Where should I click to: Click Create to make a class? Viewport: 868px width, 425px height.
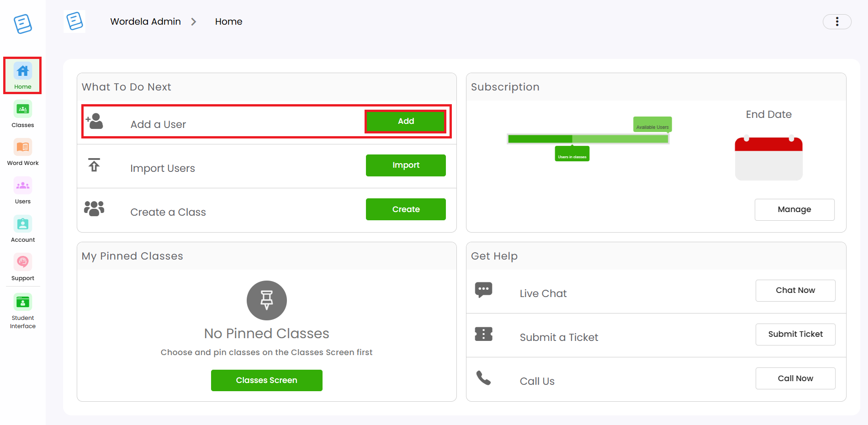[406, 209]
